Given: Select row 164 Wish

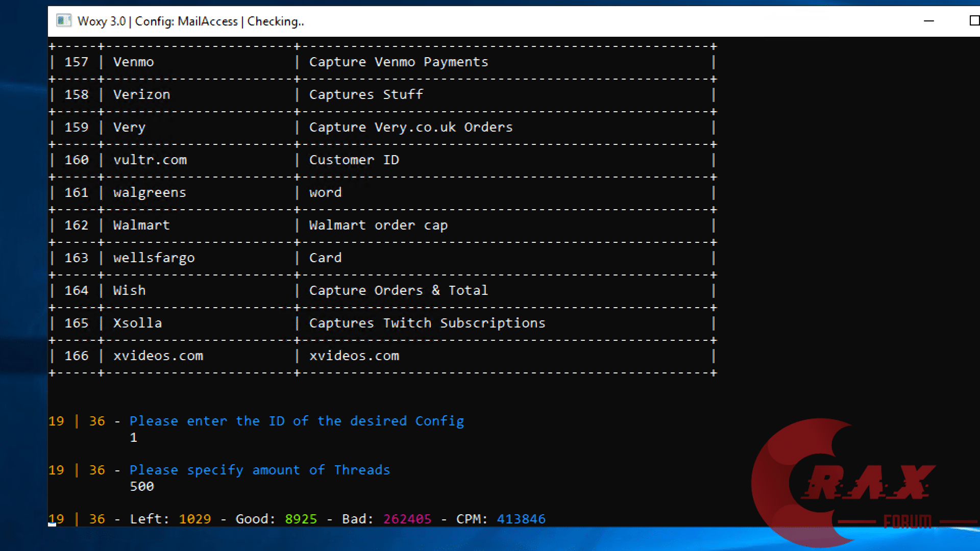Looking at the screenshot, I should pos(129,291).
